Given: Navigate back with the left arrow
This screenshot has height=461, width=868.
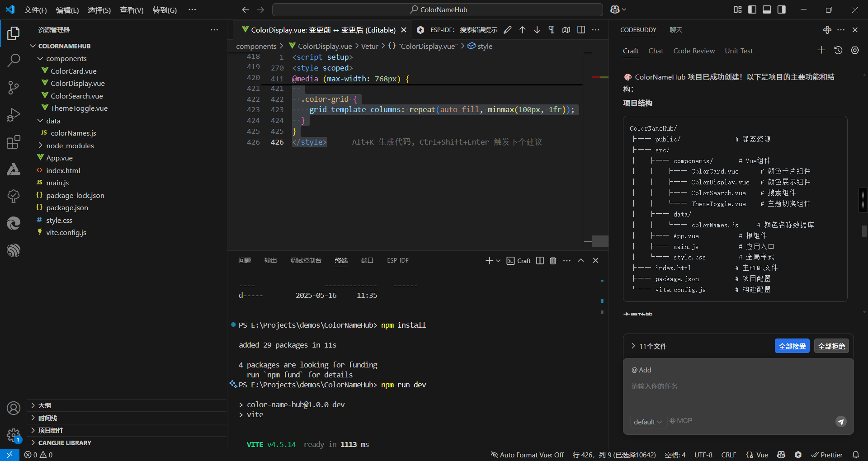Looking at the screenshot, I should click(245, 9).
